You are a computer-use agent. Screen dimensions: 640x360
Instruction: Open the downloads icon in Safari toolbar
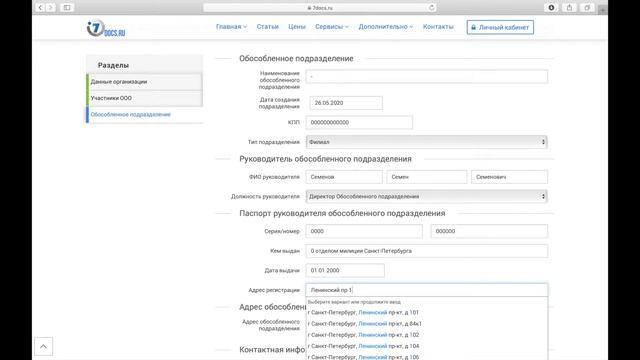pyautogui.click(x=551, y=7)
